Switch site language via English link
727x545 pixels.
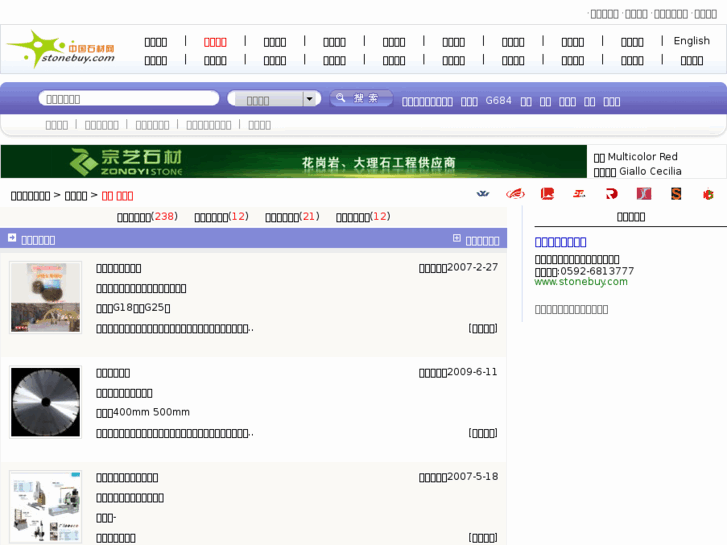click(x=691, y=41)
